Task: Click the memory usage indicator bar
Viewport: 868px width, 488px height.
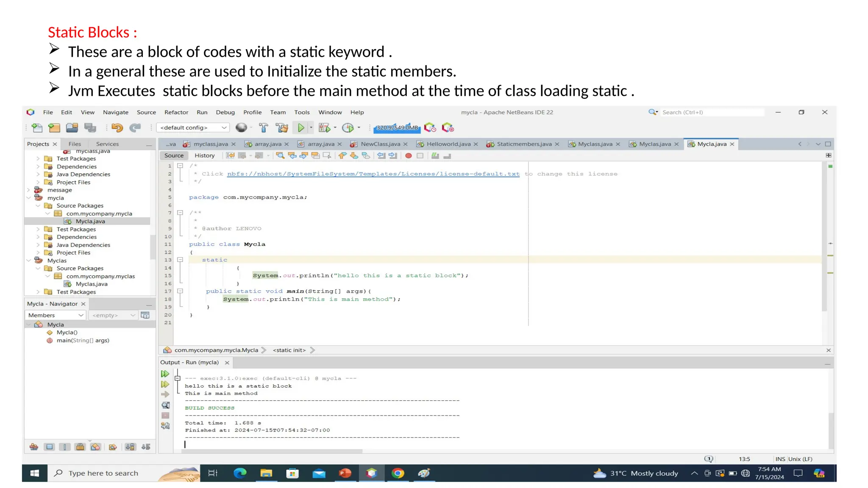Action: pyautogui.click(x=397, y=128)
